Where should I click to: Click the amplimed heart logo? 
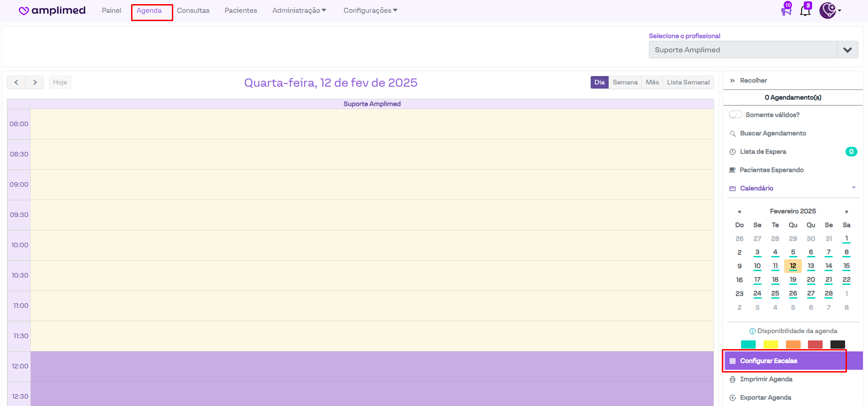coord(24,11)
